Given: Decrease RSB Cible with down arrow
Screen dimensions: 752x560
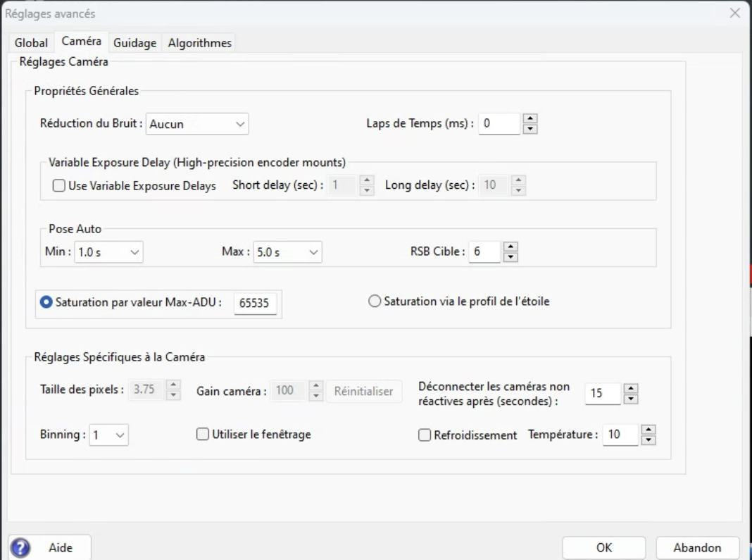Looking at the screenshot, I should 511,256.
